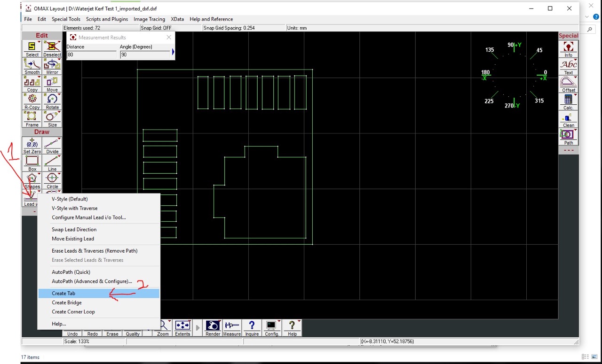
Task: Click the cursor coordinates readout
Action: click(x=388, y=341)
